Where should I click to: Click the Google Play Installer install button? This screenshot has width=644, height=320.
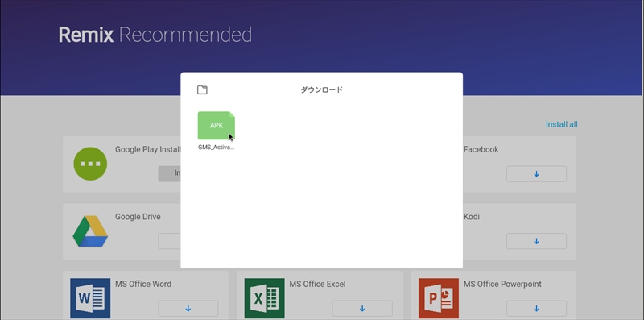point(169,174)
